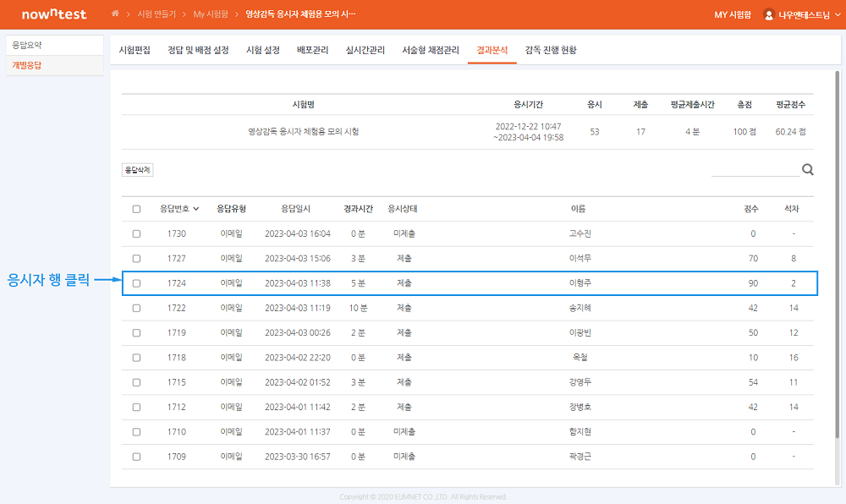Click the exam title breadcrumb
The height and width of the screenshot is (504, 846).
tap(300, 14)
